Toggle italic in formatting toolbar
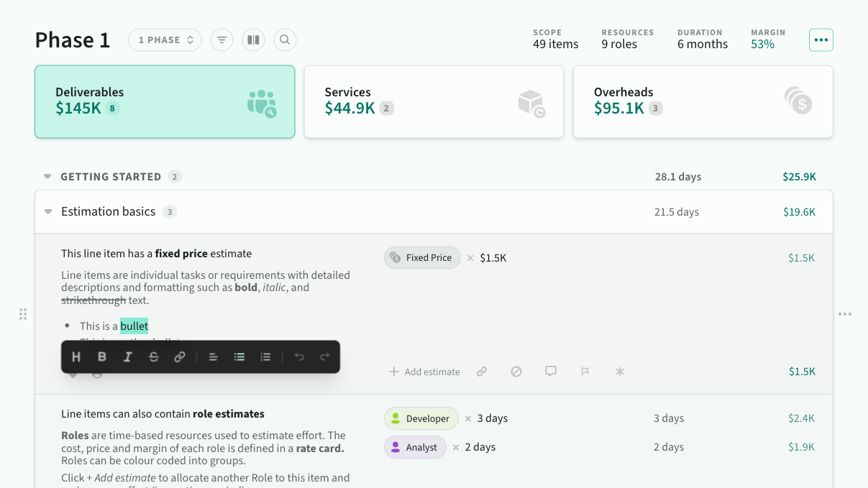868x488 pixels. [x=128, y=356]
